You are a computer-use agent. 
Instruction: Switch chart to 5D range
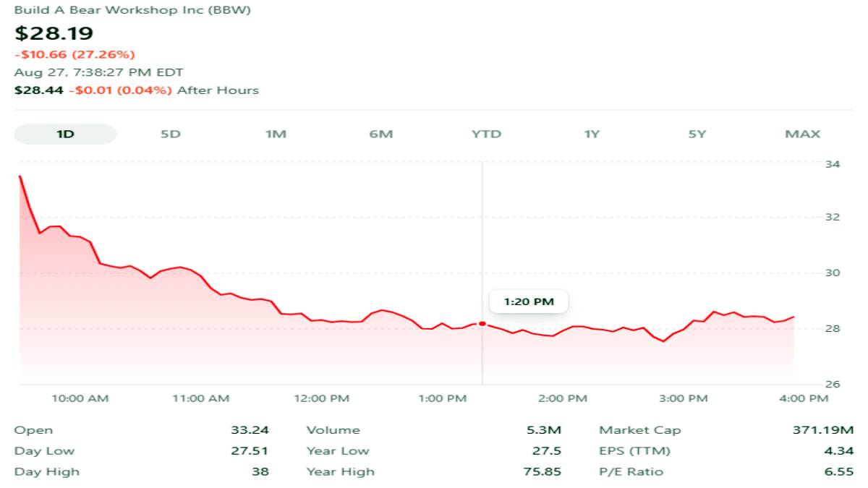click(170, 134)
